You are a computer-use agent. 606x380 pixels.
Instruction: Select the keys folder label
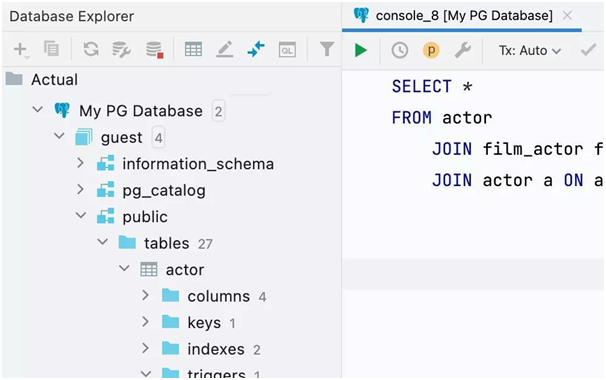(x=204, y=323)
